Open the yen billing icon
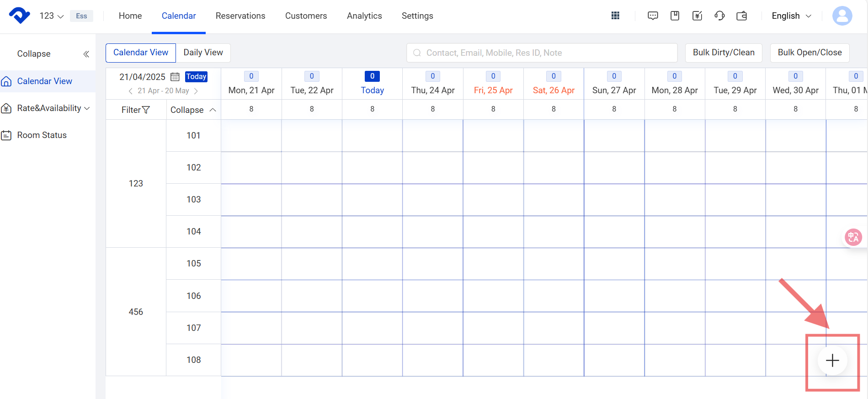This screenshot has width=868, height=399. [x=697, y=16]
